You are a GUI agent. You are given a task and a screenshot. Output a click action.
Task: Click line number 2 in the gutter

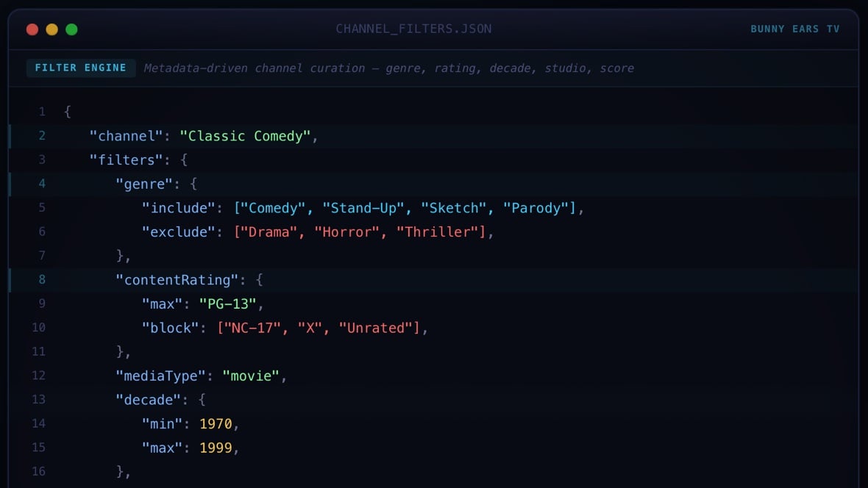tap(41, 135)
